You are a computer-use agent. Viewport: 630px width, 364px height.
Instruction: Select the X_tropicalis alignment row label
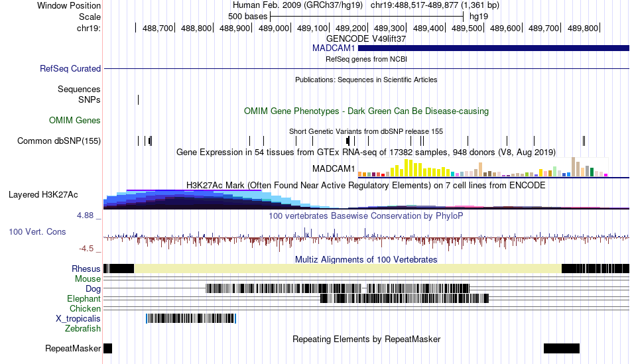pos(78,319)
